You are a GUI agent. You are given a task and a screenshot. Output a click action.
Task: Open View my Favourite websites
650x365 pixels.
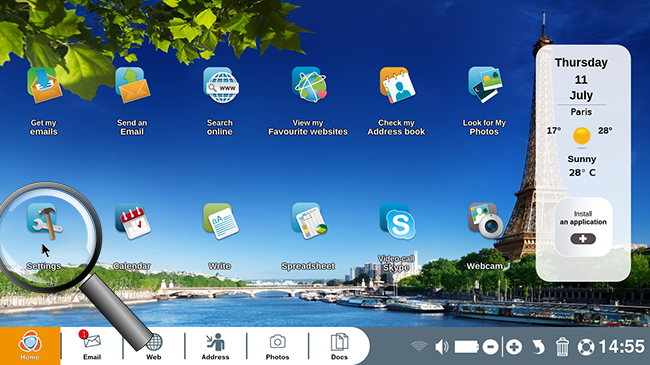(x=309, y=85)
